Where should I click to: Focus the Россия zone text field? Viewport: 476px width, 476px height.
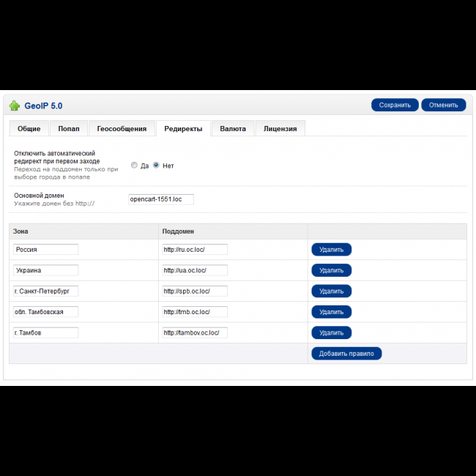tap(45, 250)
